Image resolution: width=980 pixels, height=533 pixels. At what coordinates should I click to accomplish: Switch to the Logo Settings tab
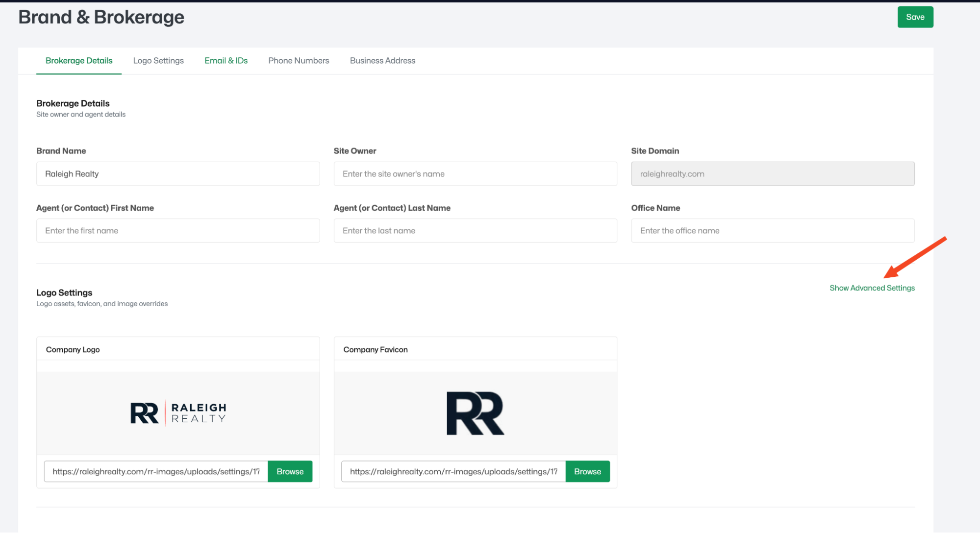point(158,61)
